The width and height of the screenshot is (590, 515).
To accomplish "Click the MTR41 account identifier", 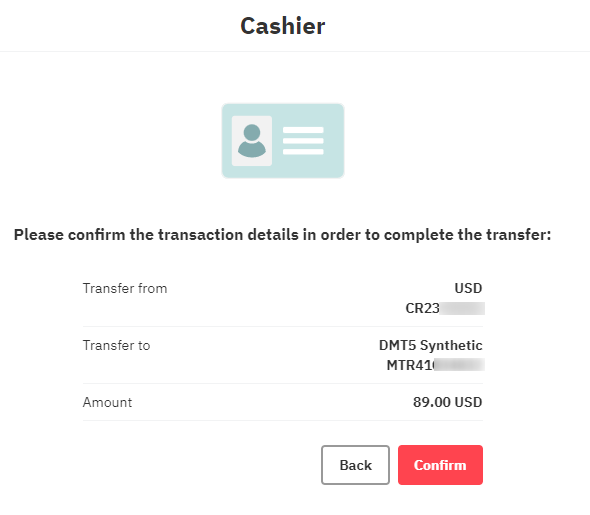I will coord(435,365).
